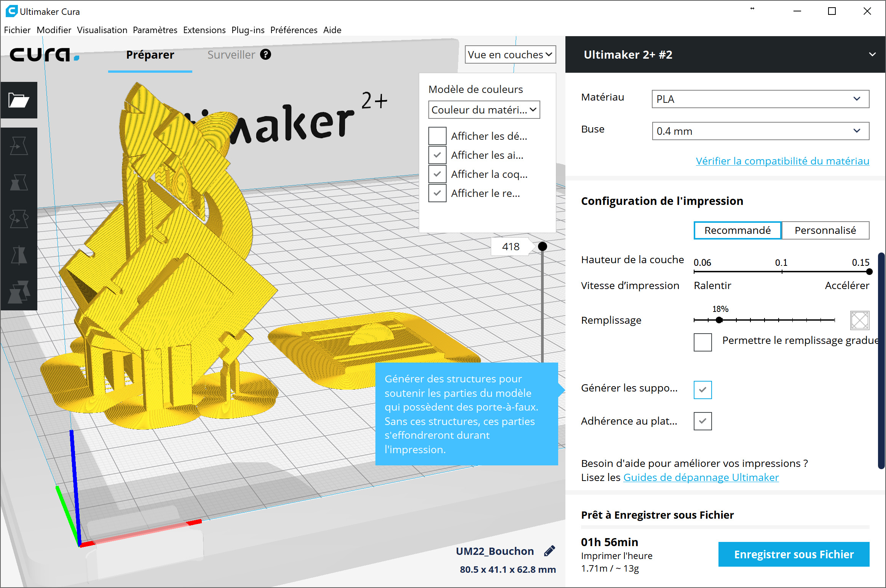Viewport: 886px width, 588px height.
Task: Open the 'Couleur du matéri...' dropdown
Action: point(484,110)
